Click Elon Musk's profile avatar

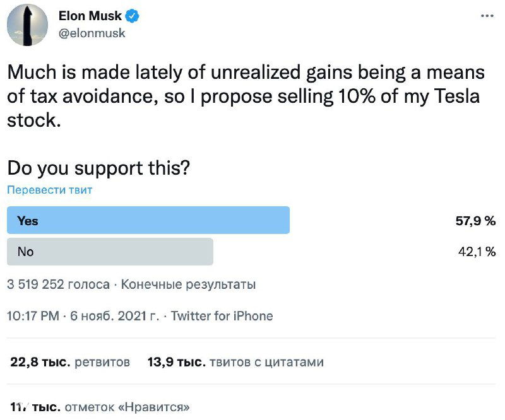28,25
